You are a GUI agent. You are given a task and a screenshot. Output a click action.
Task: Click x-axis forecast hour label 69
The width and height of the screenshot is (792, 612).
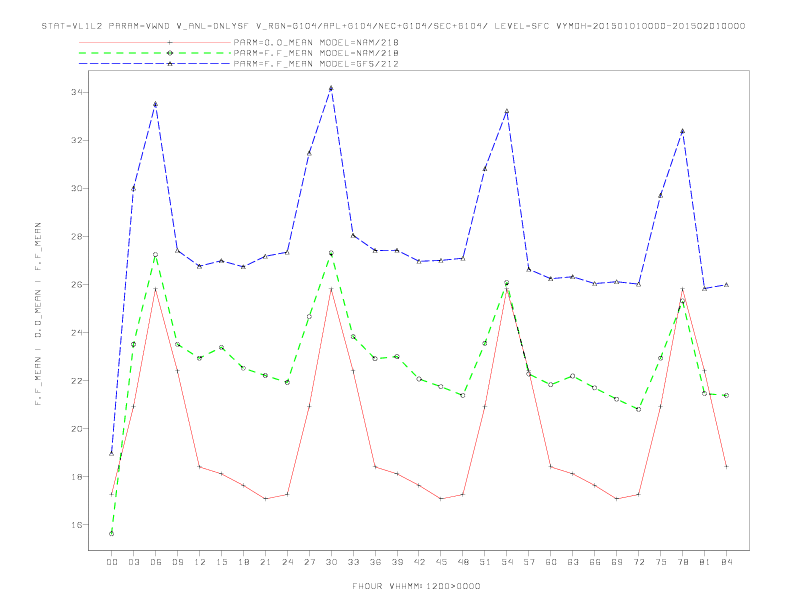pyautogui.click(x=617, y=562)
